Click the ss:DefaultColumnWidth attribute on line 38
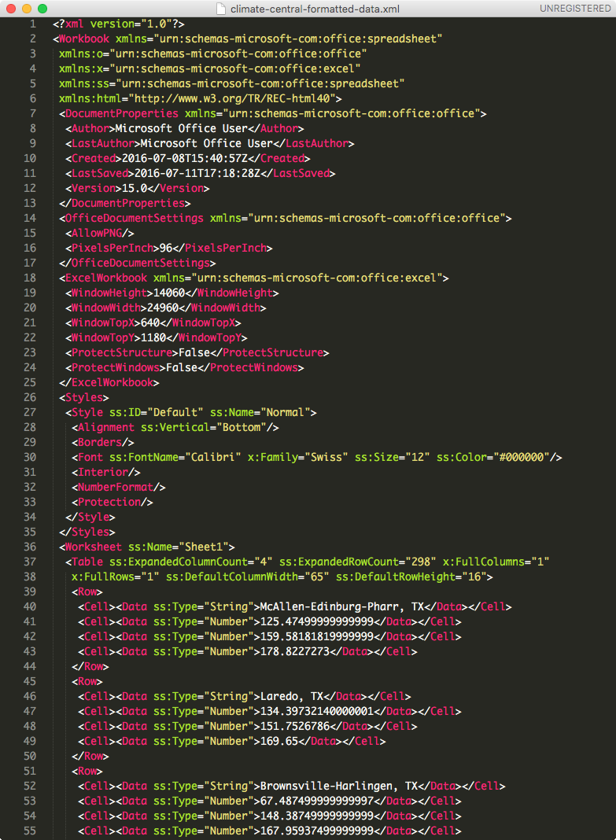616x840 pixels. (234, 577)
